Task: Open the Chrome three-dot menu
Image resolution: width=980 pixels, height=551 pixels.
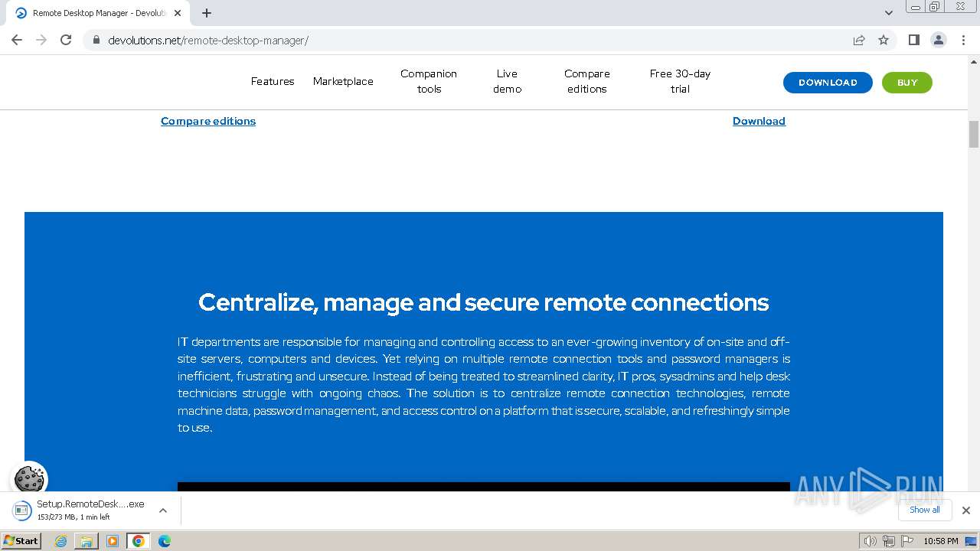Action: (x=964, y=40)
